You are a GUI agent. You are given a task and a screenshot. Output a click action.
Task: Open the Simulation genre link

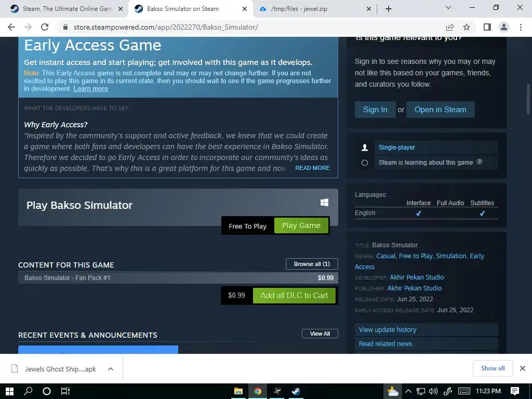(451, 256)
